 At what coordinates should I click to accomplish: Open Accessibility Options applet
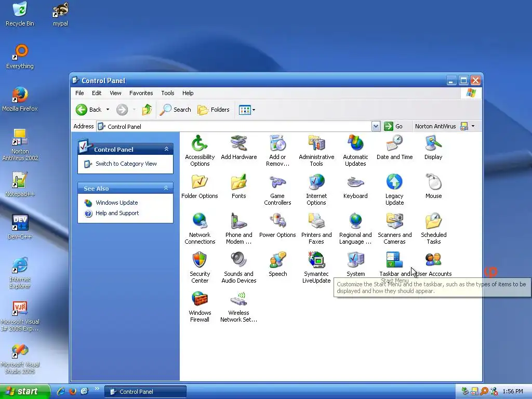199,143
